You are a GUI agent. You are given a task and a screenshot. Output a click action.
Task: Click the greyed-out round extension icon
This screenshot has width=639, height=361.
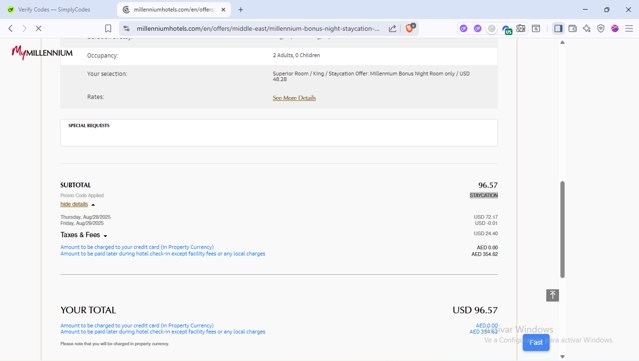click(x=492, y=29)
